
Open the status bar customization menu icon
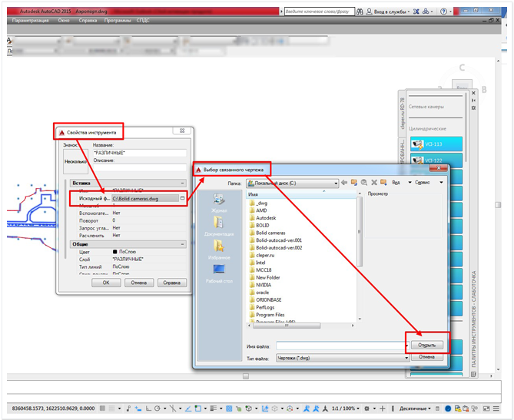point(496,408)
